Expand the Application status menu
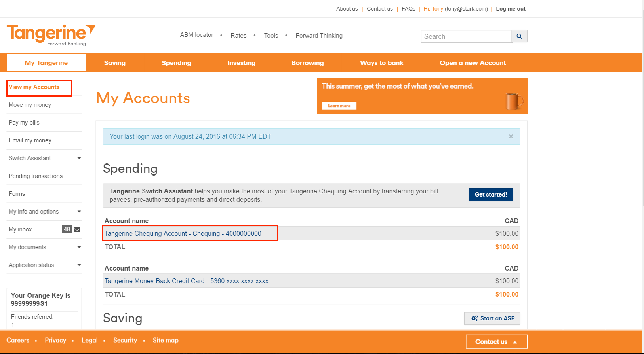644x354 pixels. point(79,265)
